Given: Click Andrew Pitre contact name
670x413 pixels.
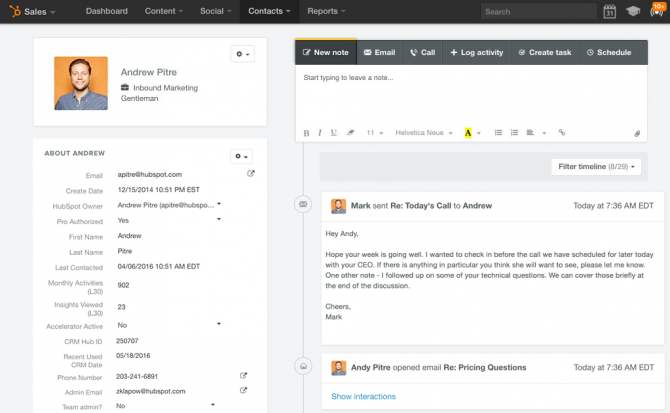Looking at the screenshot, I should (149, 72).
